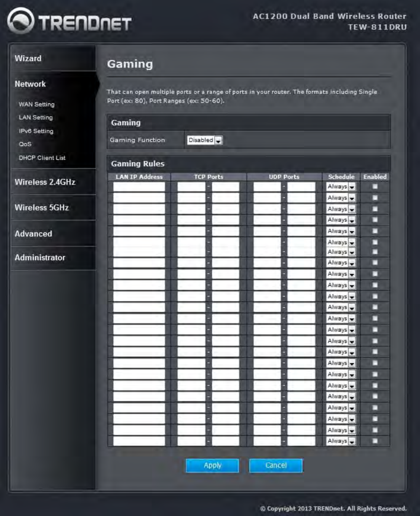Open Schedule dropdown in first rule row
The image size is (420, 516).
click(341, 187)
